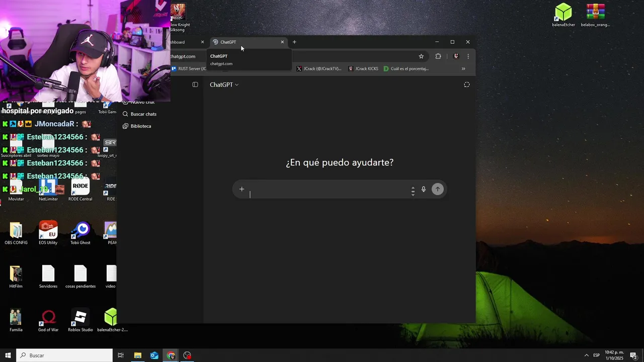Image resolution: width=644 pixels, height=362 pixels.
Task: Select the God of War desktop icon
Action: 48,321
